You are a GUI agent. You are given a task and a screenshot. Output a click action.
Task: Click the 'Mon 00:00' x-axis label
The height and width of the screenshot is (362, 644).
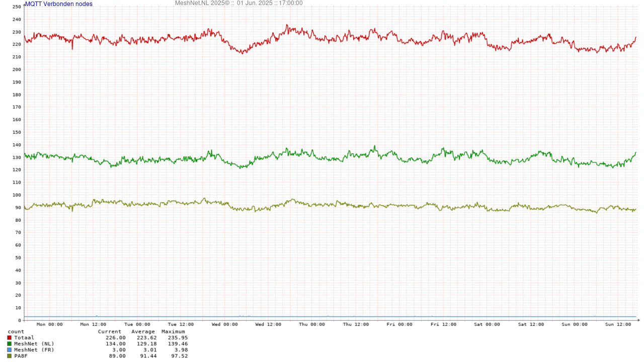[x=50, y=325]
